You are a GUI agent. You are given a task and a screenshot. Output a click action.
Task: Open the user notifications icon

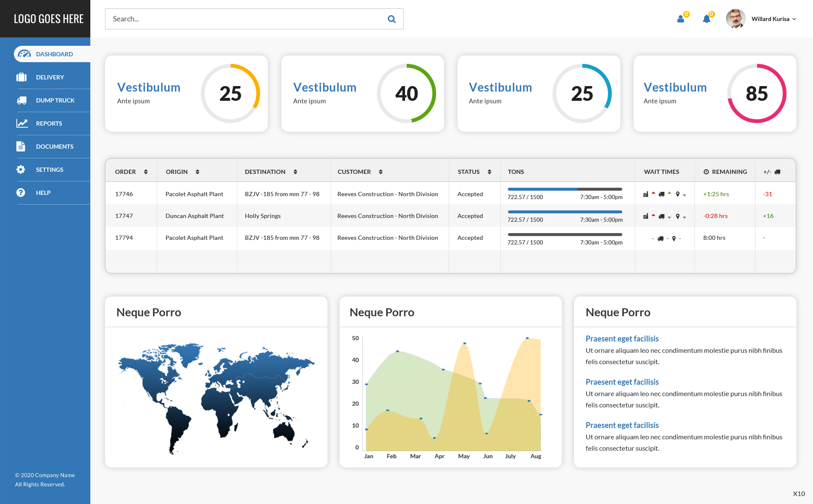(681, 19)
